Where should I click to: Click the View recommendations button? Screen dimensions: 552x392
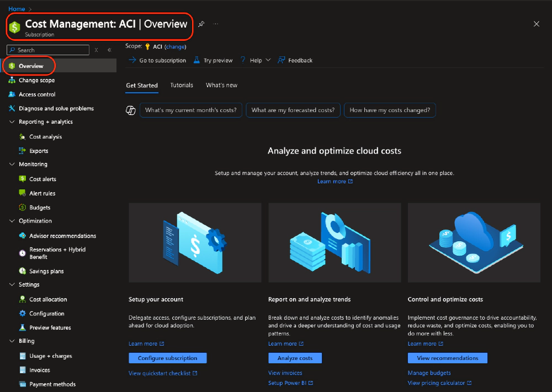pyautogui.click(x=448, y=358)
